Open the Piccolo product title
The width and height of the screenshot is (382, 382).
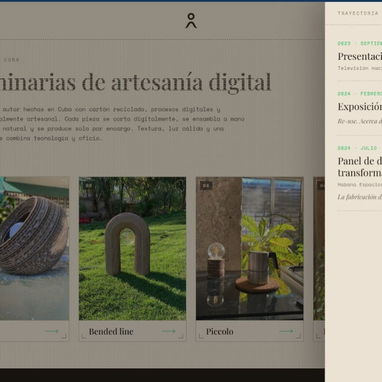(x=220, y=331)
